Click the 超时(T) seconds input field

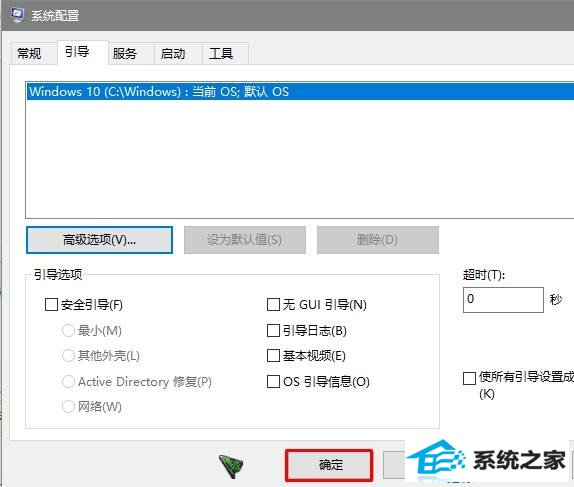503,300
